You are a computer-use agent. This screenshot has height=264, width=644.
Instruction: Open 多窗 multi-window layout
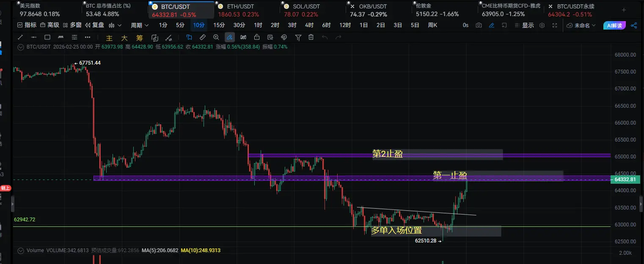coord(72,25)
